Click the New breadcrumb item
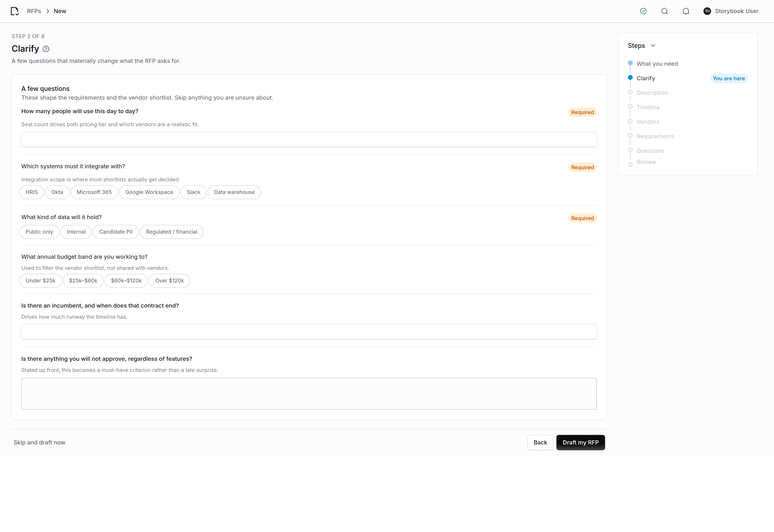This screenshot has width=774, height=532. [x=60, y=11]
